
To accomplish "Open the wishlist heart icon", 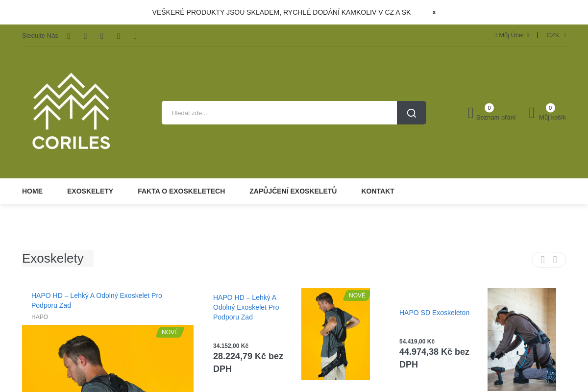I will tap(471, 113).
